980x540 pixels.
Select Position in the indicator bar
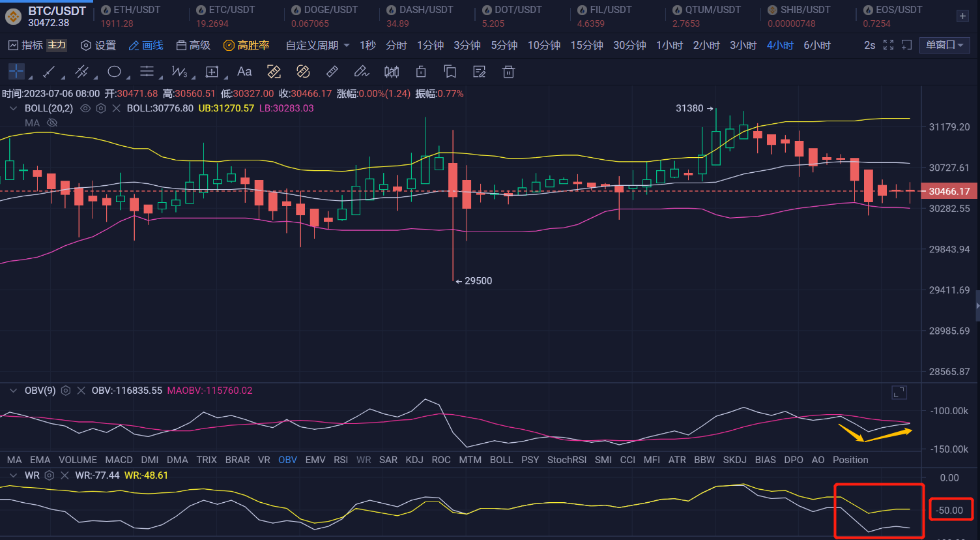tap(850, 460)
